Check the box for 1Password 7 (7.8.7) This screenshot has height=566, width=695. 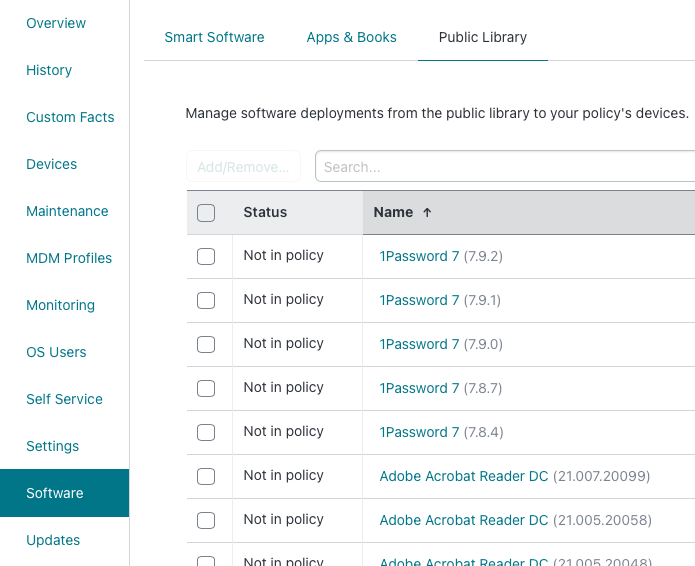pos(206,388)
